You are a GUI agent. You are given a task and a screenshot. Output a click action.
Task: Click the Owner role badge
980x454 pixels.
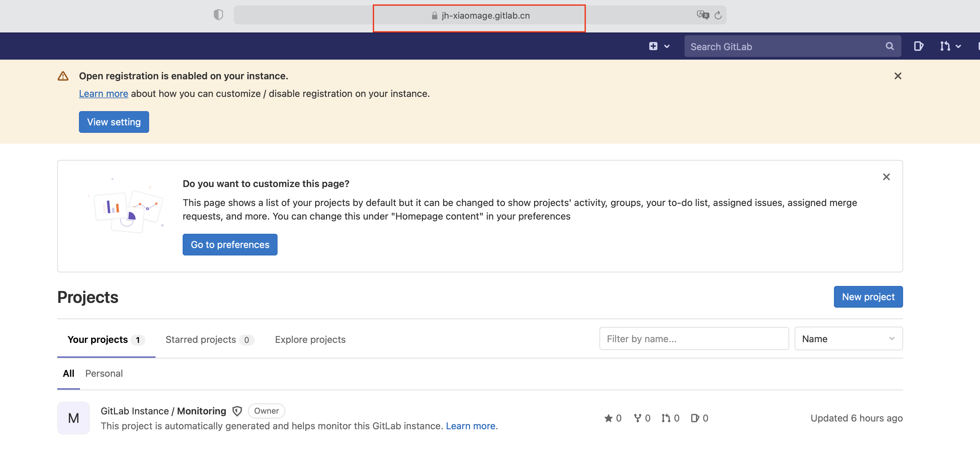266,411
